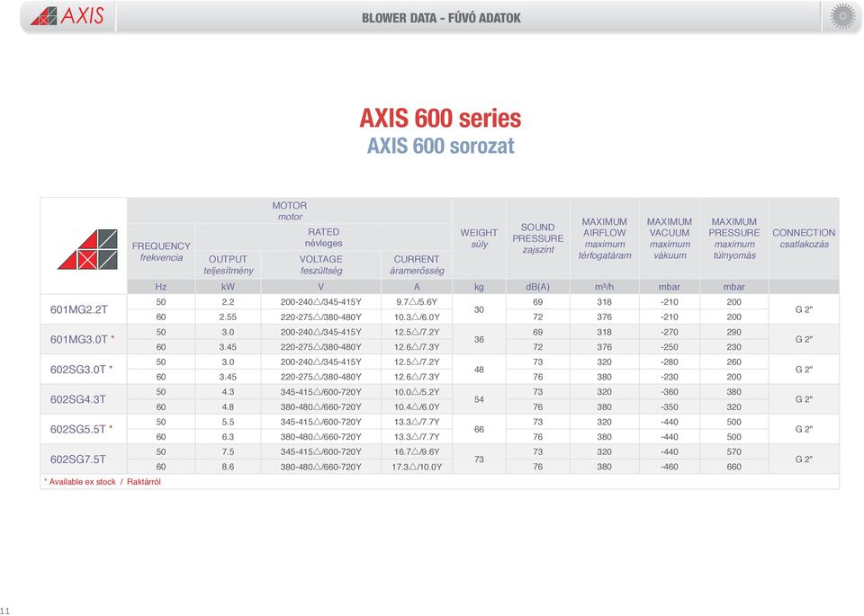Click model name 602SG5.5T
The width and height of the screenshot is (864, 616).
click(x=77, y=429)
